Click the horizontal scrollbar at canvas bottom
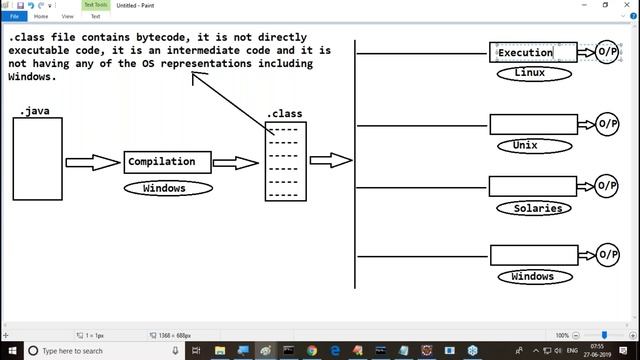The height and width of the screenshot is (360, 640). click(x=316, y=325)
